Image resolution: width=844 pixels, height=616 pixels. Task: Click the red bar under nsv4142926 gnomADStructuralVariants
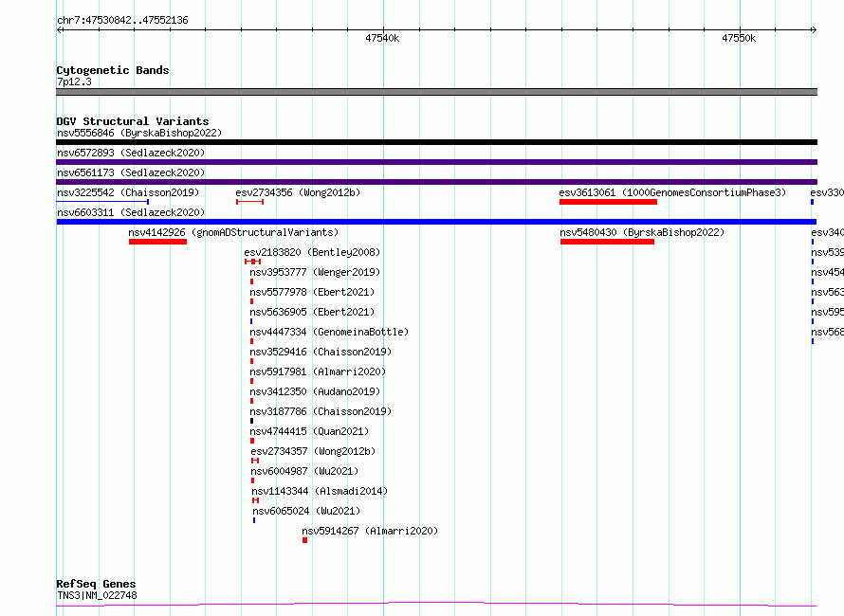pos(157,242)
